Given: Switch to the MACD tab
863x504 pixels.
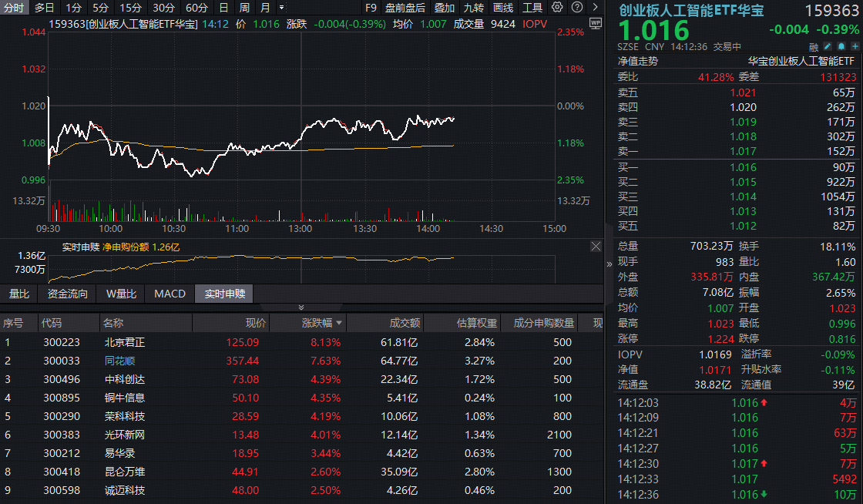Looking at the screenshot, I should coord(168,294).
